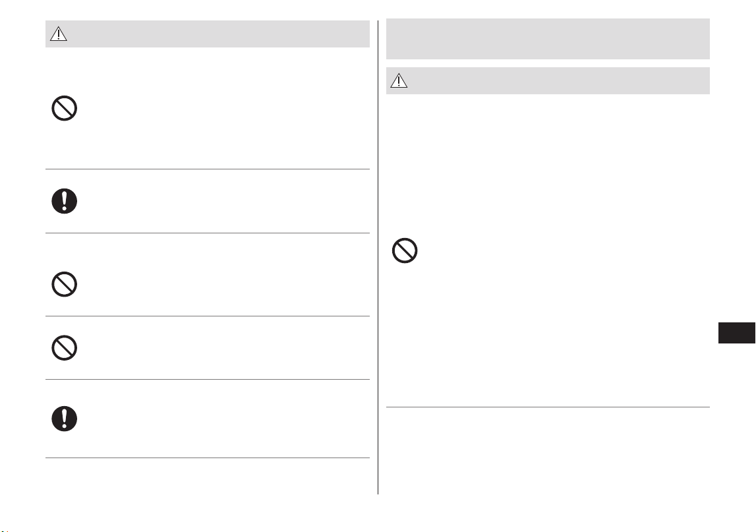Click the black index tab on right edge

[x=736, y=333]
